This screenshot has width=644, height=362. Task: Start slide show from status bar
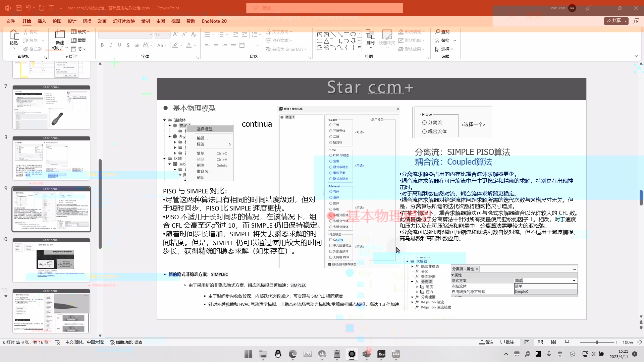[x=567, y=342]
